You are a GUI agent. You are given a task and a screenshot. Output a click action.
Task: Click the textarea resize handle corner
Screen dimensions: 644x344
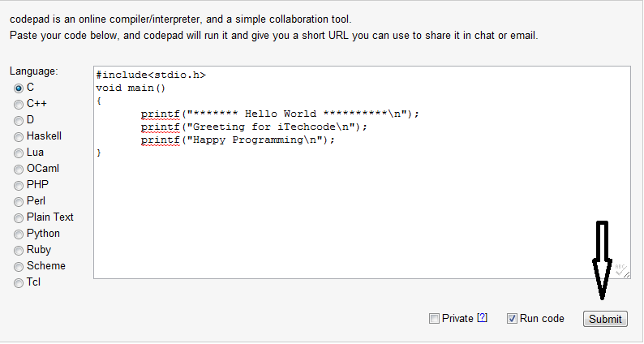coord(626,274)
